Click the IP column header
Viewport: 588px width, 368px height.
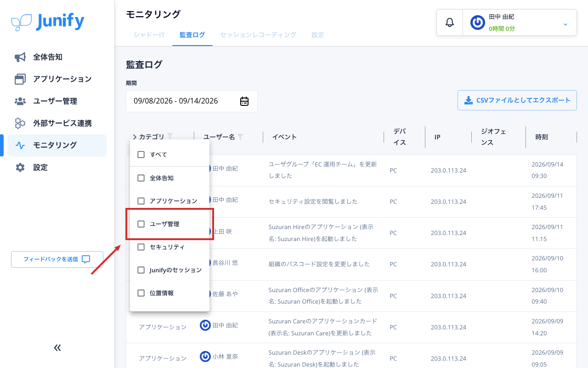tap(437, 137)
